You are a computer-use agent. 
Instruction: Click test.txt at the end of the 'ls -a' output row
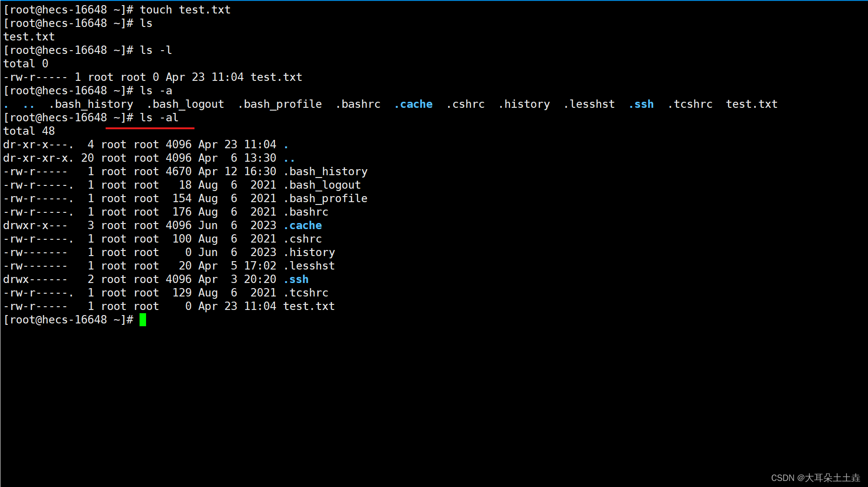(x=752, y=104)
